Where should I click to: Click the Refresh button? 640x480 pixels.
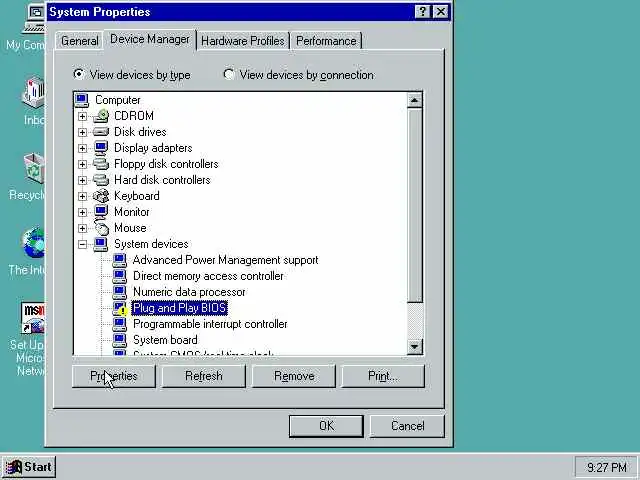tap(204, 376)
